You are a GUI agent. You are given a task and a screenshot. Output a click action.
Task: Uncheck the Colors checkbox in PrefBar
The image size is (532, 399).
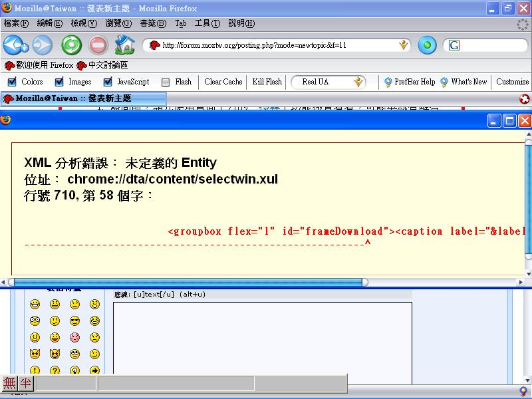pyautogui.click(x=12, y=82)
